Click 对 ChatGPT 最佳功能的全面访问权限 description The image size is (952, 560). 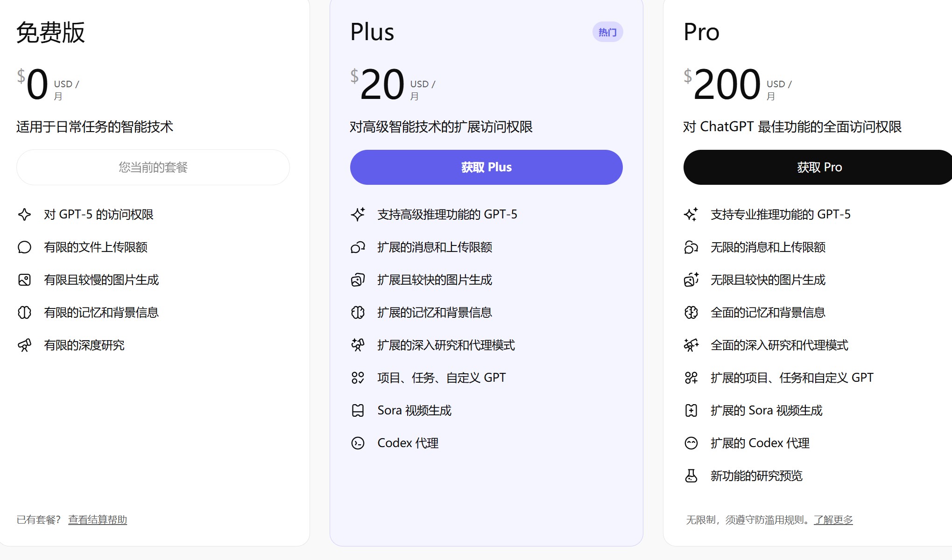coord(792,126)
